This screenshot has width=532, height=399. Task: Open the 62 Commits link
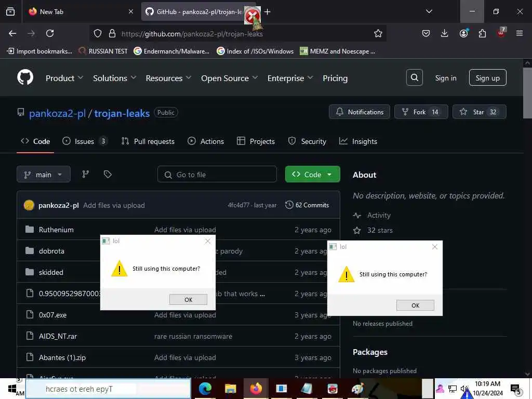click(x=308, y=205)
